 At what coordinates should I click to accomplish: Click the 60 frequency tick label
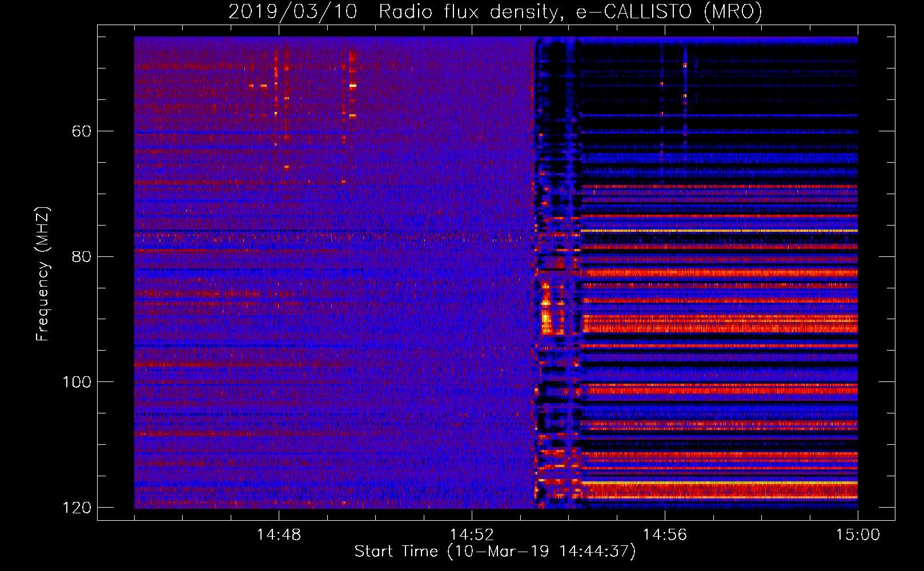coord(82,131)
